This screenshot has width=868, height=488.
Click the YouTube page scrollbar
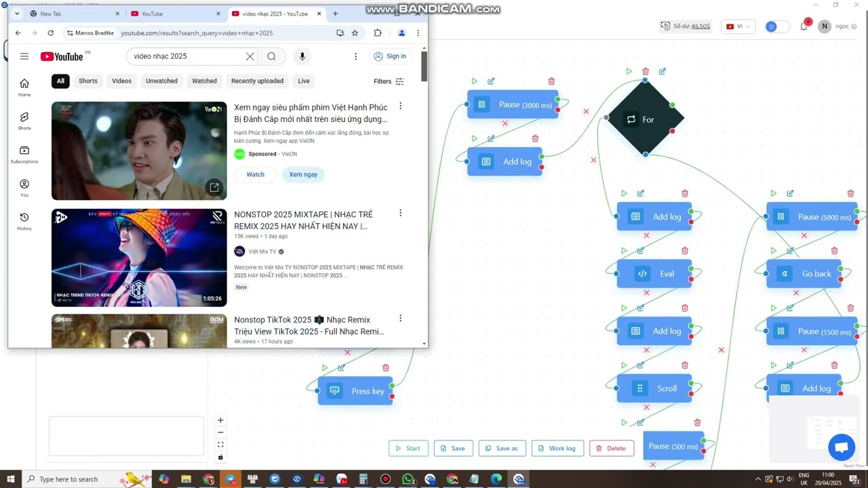pos(424,65)
